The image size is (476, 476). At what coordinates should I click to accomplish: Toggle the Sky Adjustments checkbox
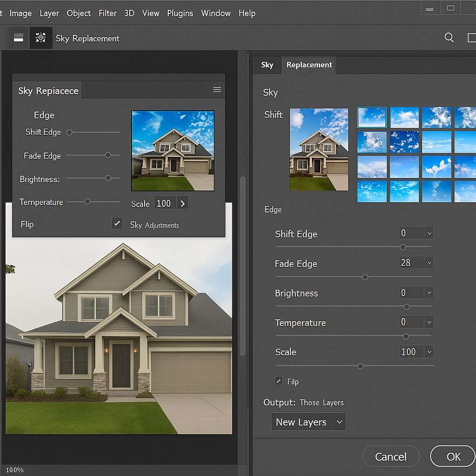pyautogui.click(x=117, y=224)
